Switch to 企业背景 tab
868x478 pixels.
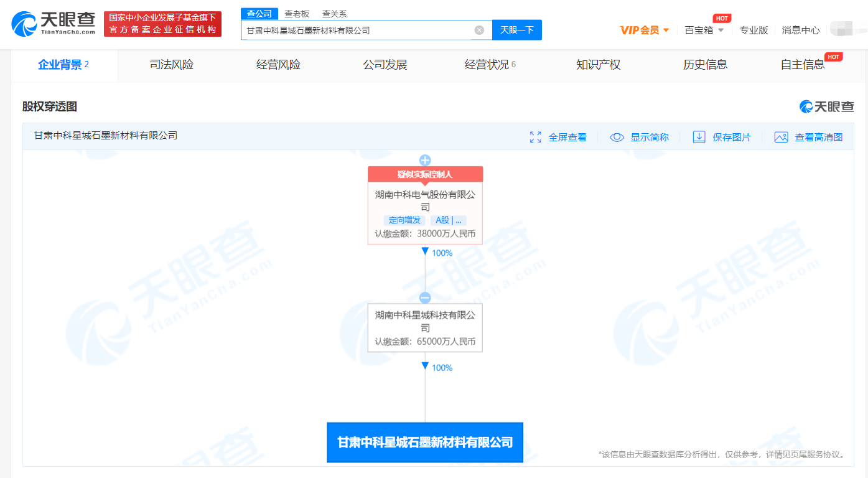point(64,65)
